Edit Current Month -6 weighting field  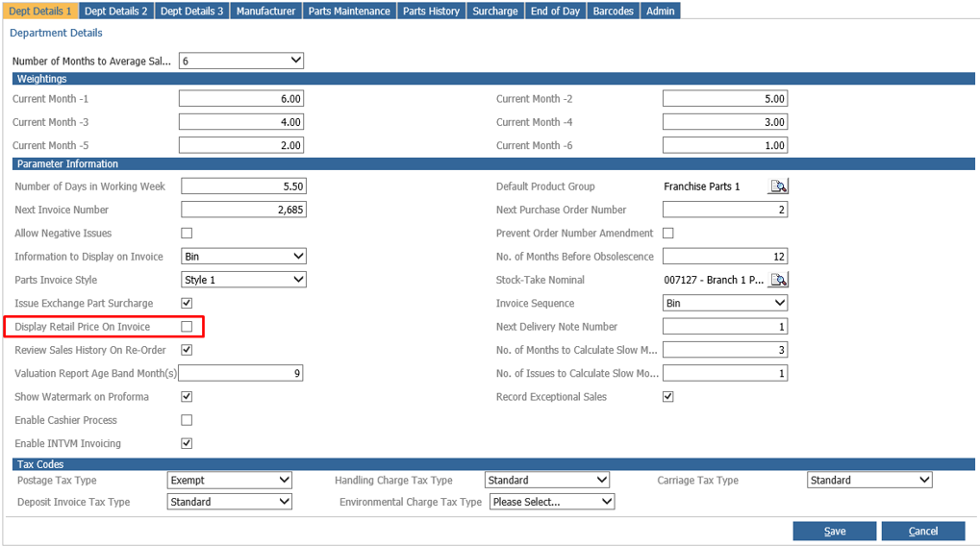coord(725,145)
